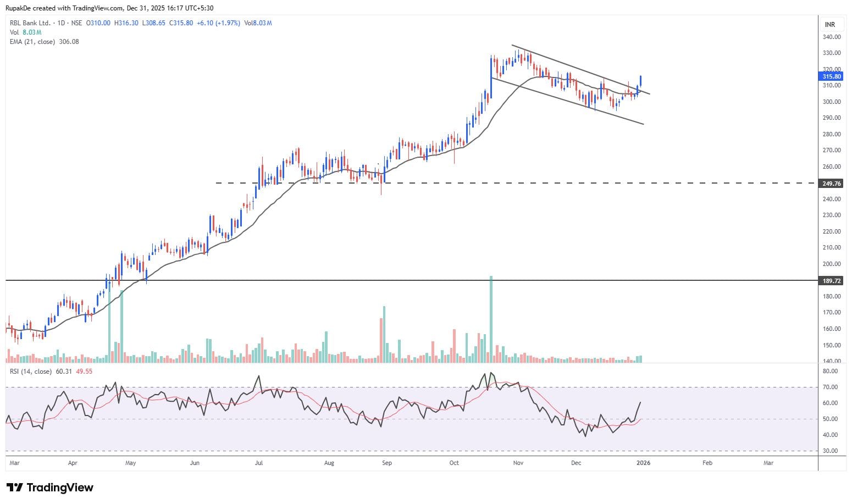The width and height of the screenshot is (852, 504).
Task: Click the 220.00 price axis label
Action: tap(832, 232)
